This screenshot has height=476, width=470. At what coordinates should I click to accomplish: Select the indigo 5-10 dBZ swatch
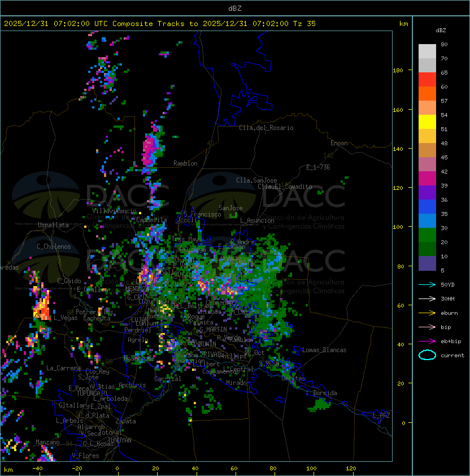click(x=427, y=263)
